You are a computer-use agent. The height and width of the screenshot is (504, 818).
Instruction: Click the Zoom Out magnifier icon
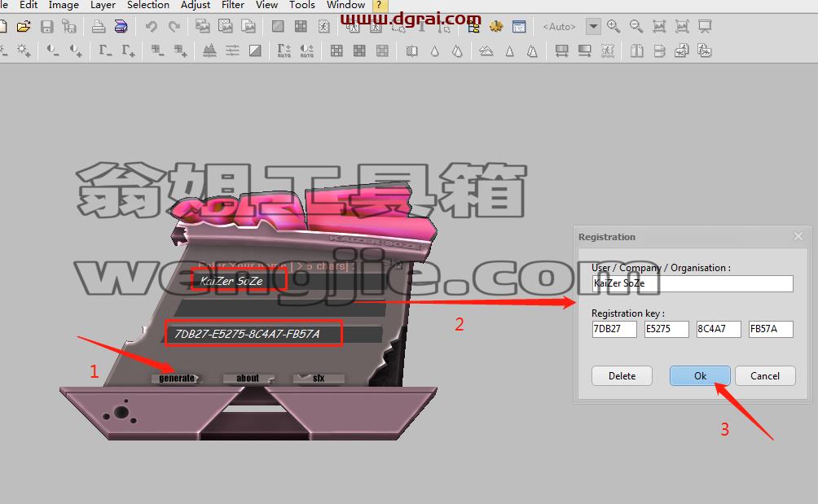(636, 27)
